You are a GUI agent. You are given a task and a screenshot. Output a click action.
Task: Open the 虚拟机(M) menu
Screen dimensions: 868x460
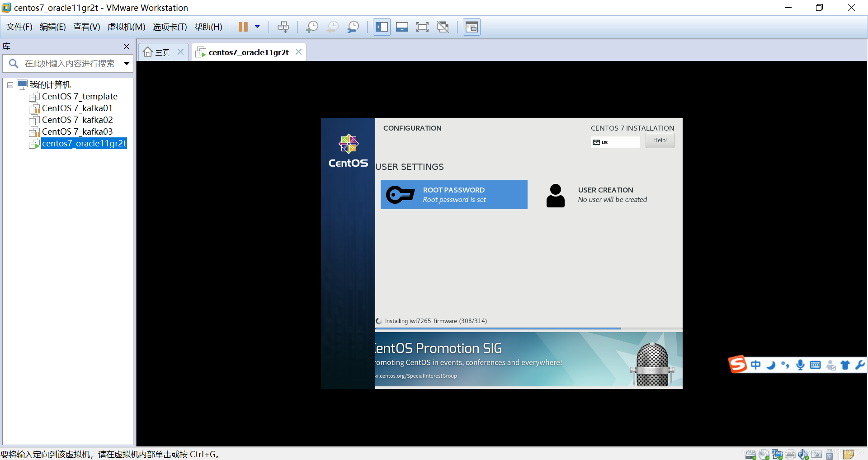point(126,27)
